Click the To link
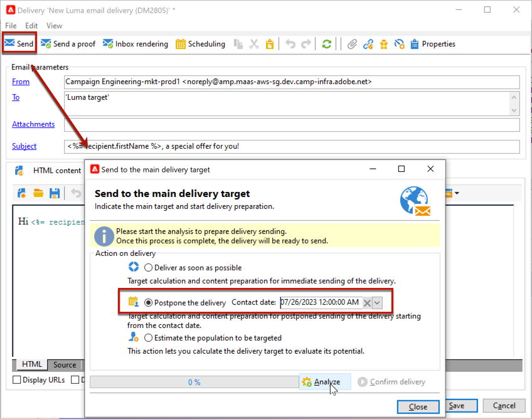The image size is (532, 419). 16,97
